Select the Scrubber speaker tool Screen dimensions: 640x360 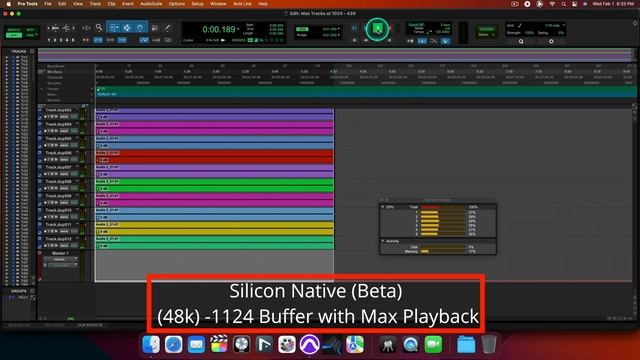(155, 28)
